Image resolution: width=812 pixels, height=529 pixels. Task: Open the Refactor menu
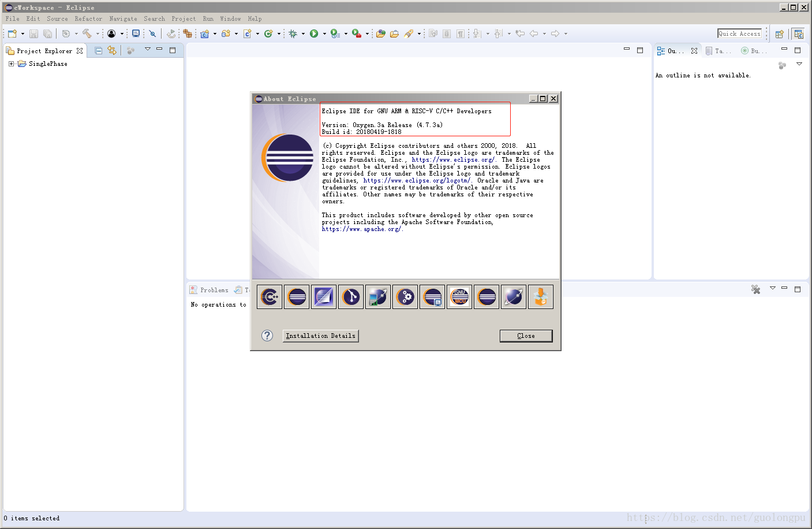pyautogui.click(x=88, y=18)
